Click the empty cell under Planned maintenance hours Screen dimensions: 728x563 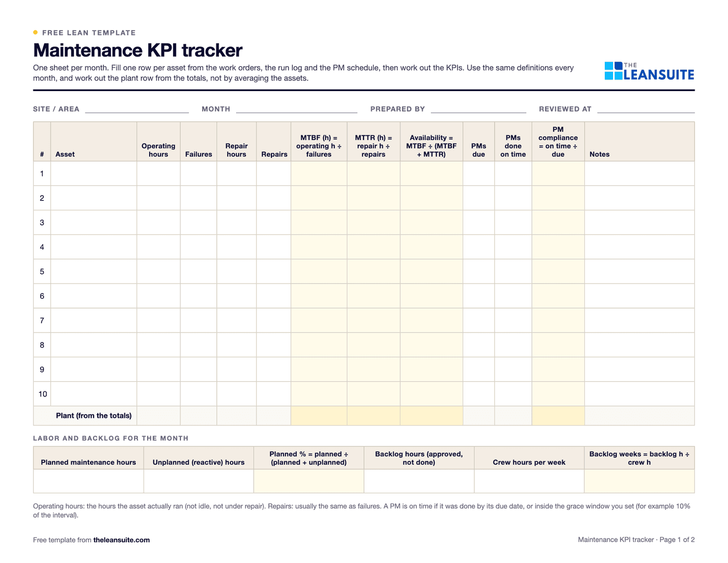point(88,481)
